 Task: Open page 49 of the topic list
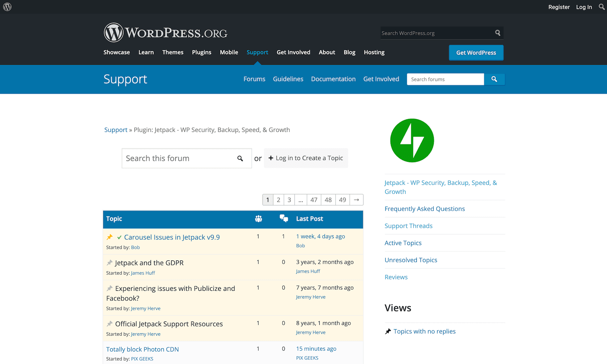pos(342,199)
